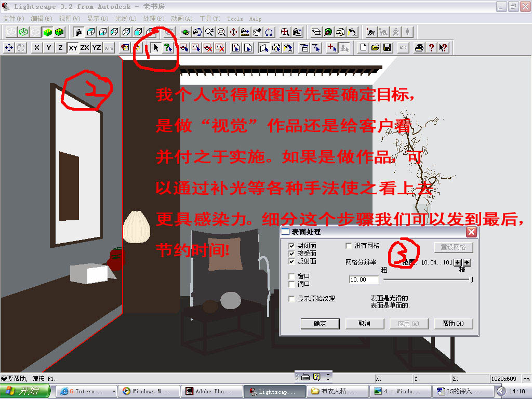Open the LS的深入 Word taskbar item
This screenshot has height=399, width=532.
[x=463, y=392]
